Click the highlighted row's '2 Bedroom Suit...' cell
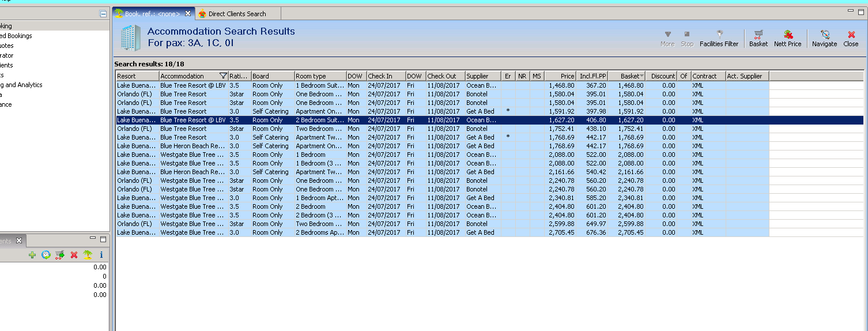Viewport: 868px width, 331px height. pos(320,120)
